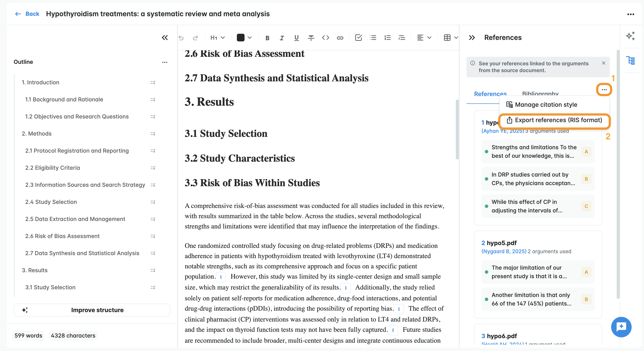
Task: Click options icon beside 1. Introduction
Action: pyautogui.click(x=153, y=83)
